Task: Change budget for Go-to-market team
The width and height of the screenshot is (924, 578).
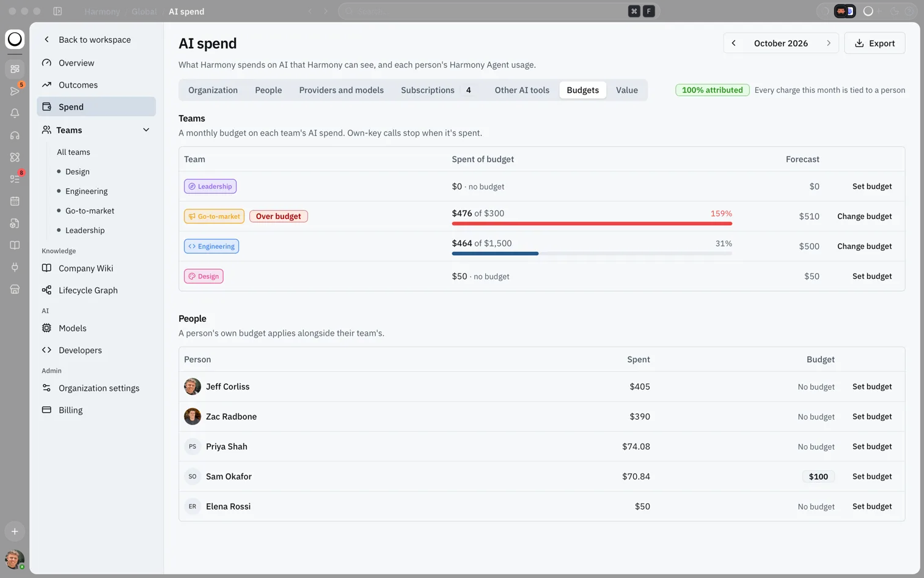Action: pos(864,217)
